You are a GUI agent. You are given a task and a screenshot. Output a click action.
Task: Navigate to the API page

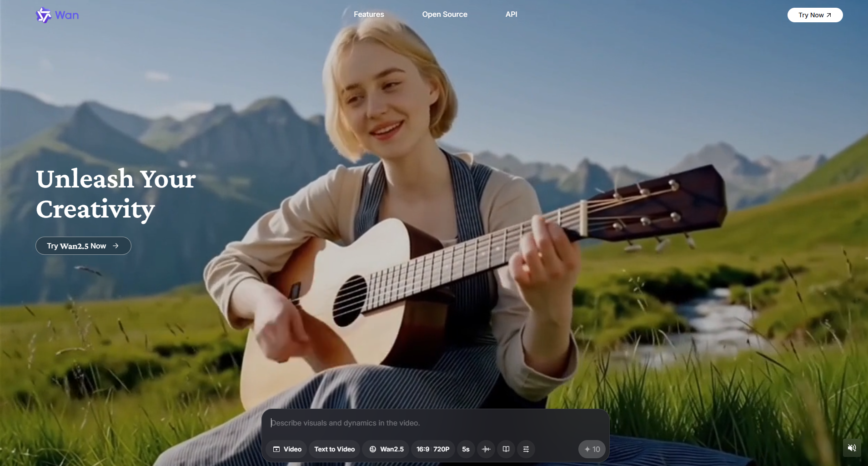pyautogui.click(x=511, y=15)
